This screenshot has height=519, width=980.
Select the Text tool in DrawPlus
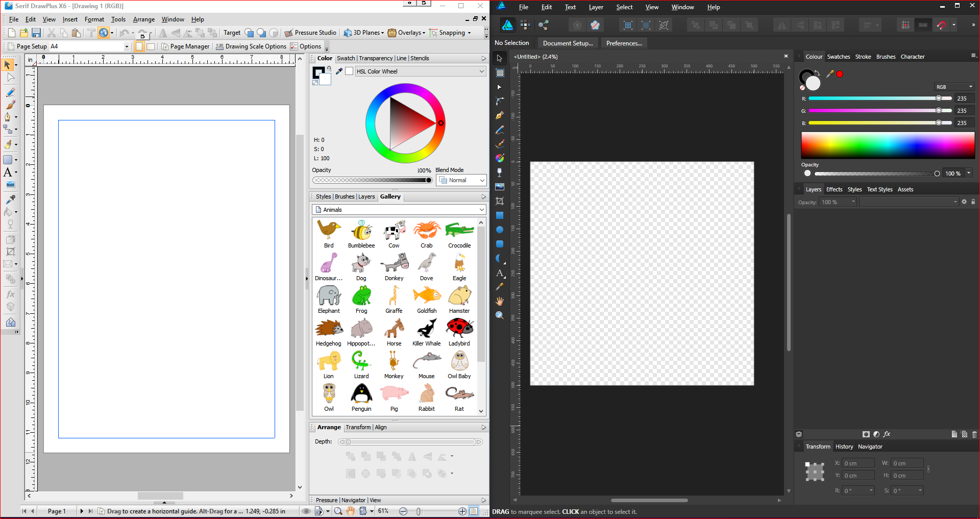(x=8, y=172)
